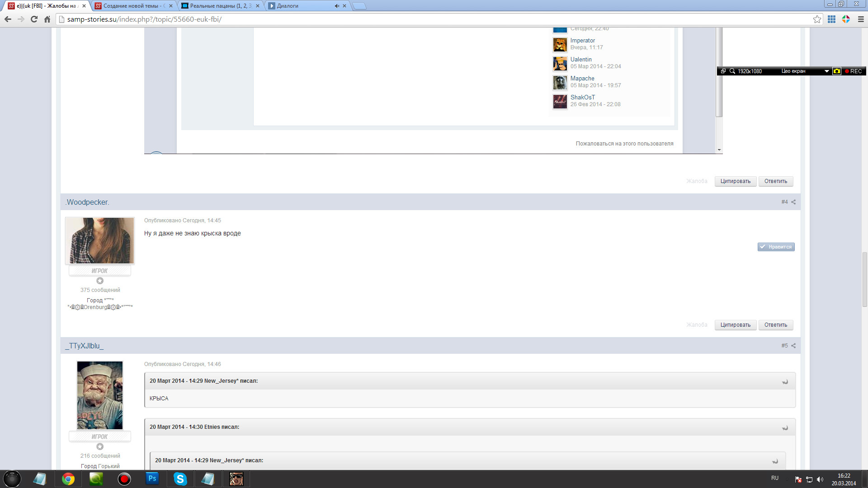
Task: Click share icon next to post #4
Action: pos(793,202)
